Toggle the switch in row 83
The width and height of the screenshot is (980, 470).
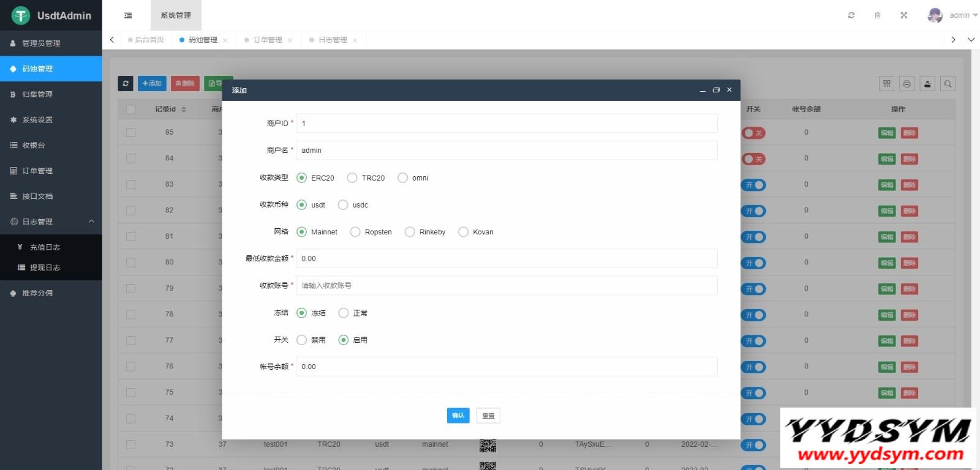(x=754, y=185)
